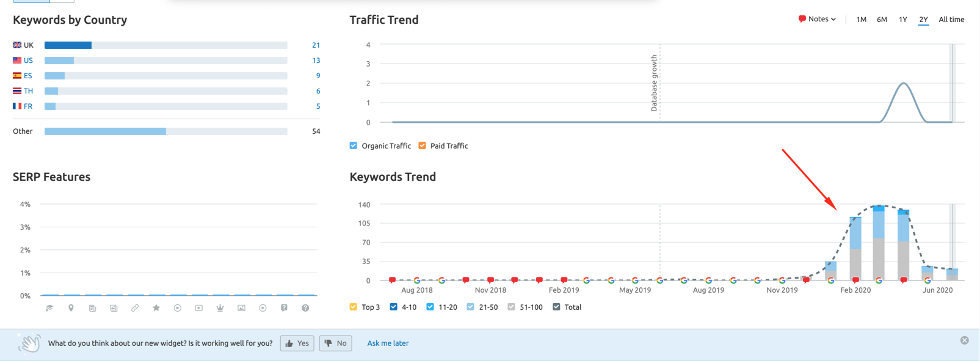Click the thumbs up icon on Yes

pyautogui.click(x=289, y=343)
